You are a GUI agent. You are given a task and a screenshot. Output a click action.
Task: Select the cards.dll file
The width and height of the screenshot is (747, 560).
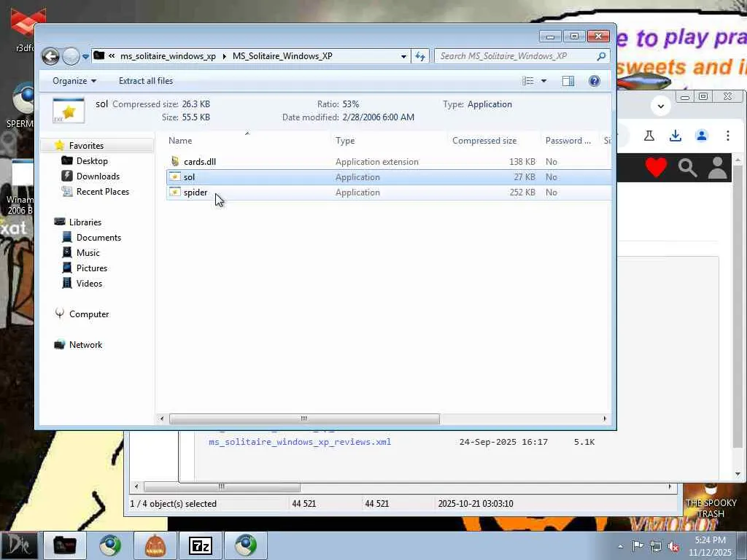388,161
